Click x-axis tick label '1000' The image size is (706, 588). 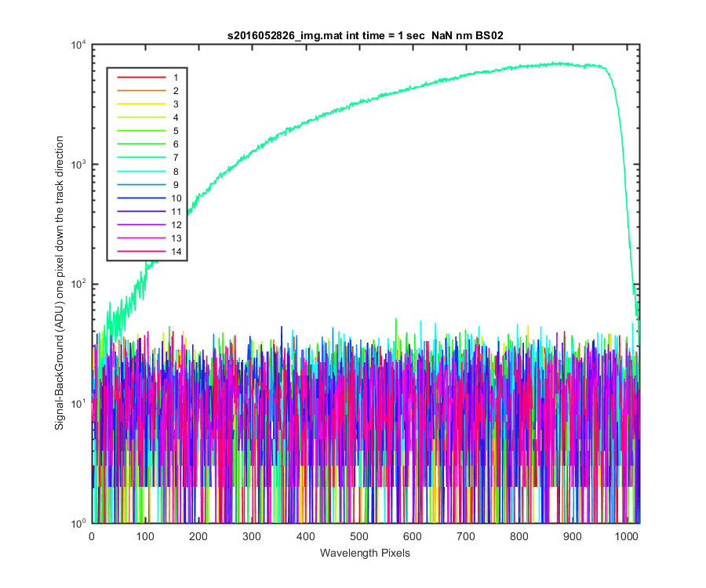coord(626,536)
